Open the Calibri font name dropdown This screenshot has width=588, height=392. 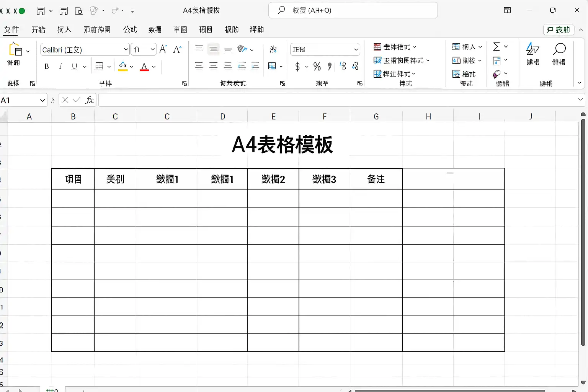tap(126, 49)
